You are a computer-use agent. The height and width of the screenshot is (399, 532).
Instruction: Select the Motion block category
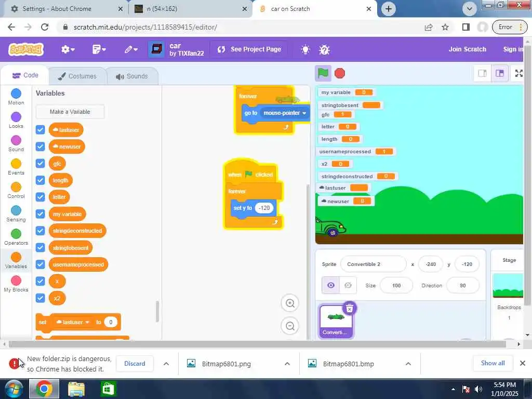16,97
